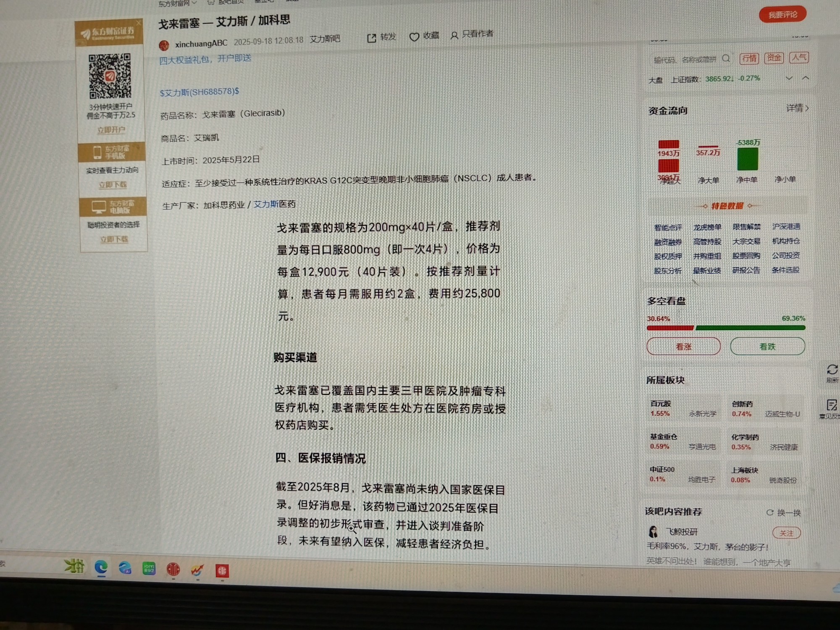Follow 飞鲸投研 with the 关注 button
The height and width of the screenshot is (630, 840).
tap(787, 533)
